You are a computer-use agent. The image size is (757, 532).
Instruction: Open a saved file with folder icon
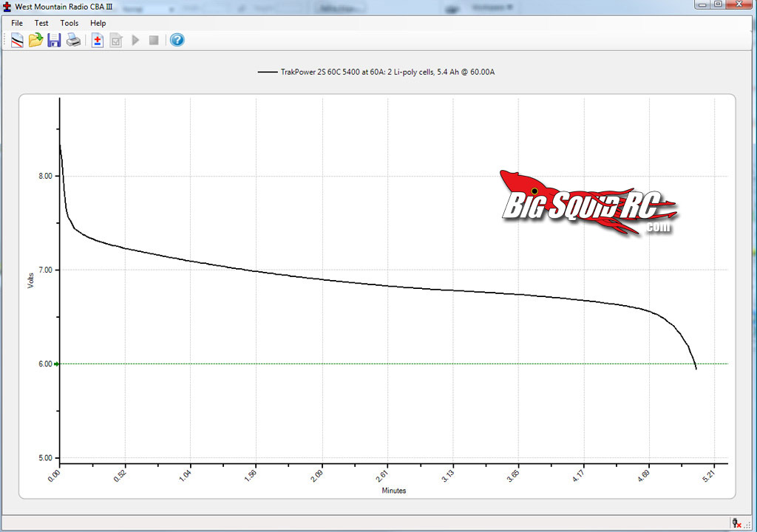click(35, 40)
